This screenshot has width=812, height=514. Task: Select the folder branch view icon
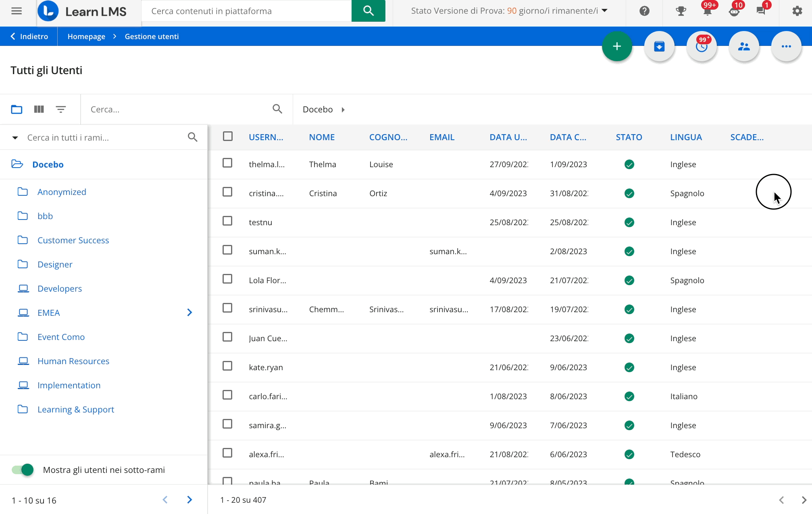pyautogui.click(x=17, y=109)
